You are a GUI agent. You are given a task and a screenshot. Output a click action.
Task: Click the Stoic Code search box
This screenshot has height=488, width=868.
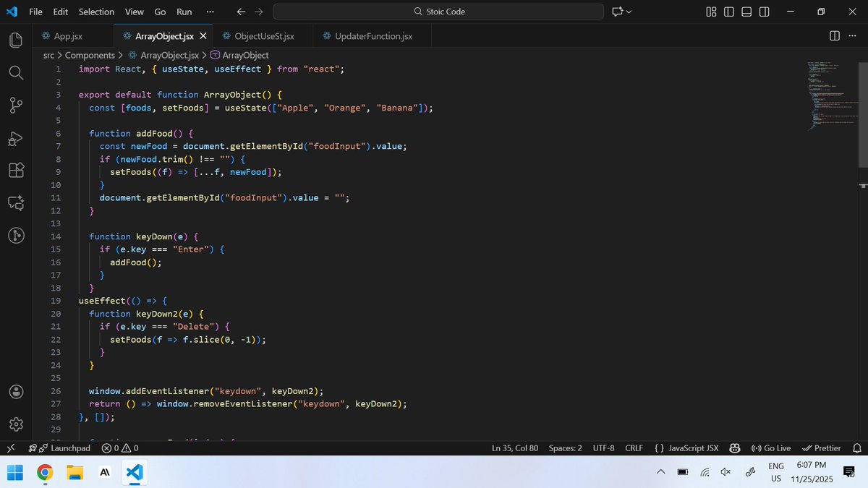pos(438,12)
